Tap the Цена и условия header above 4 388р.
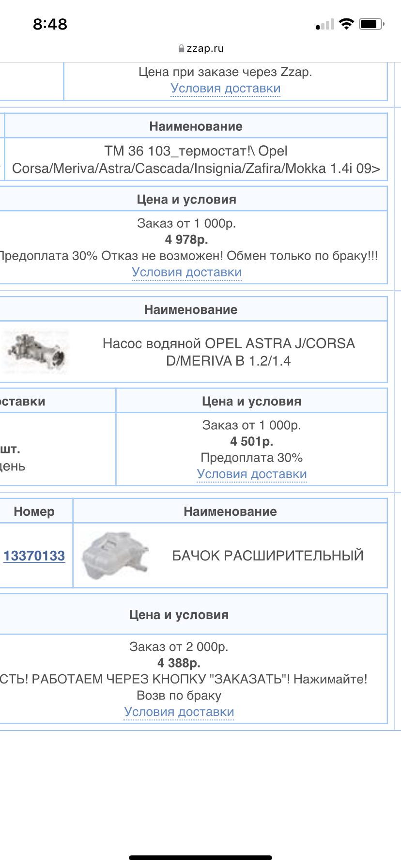The width and height of the screenshot is (401, 868). [x=179, y=615]
